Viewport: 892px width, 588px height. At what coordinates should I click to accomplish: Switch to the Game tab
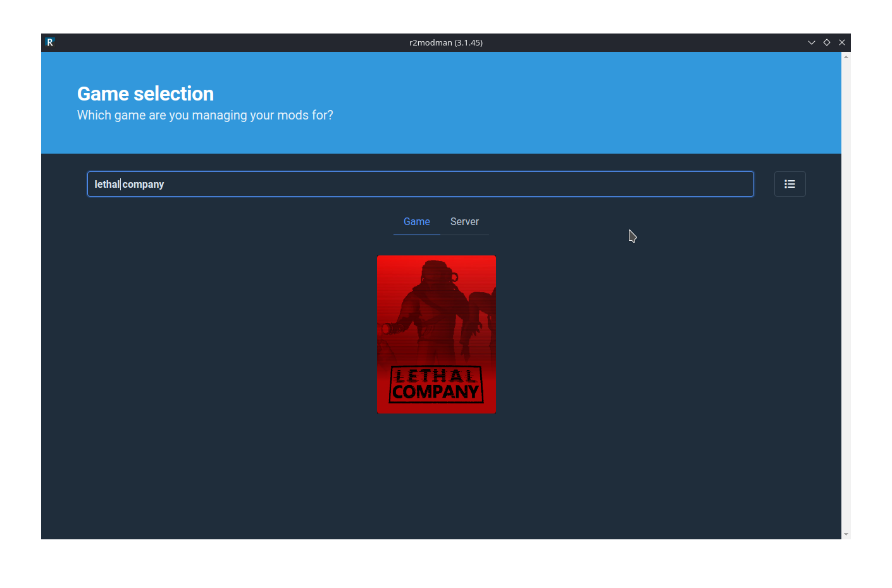tap(417, 222)
